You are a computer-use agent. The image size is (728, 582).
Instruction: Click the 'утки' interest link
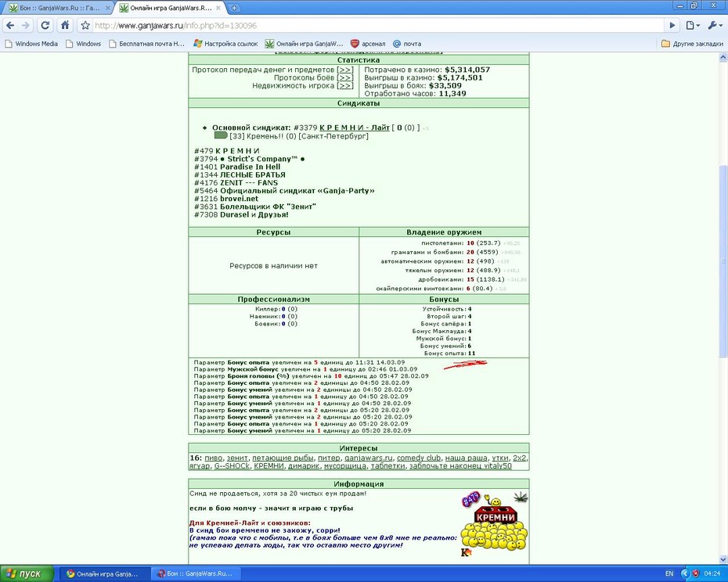500,458
